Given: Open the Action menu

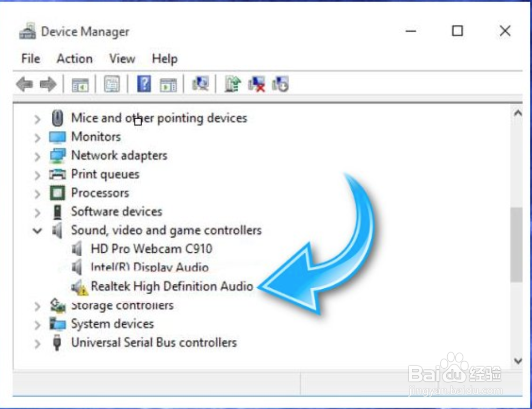Looking at the screenshot, I should click(x=75, y=59).
